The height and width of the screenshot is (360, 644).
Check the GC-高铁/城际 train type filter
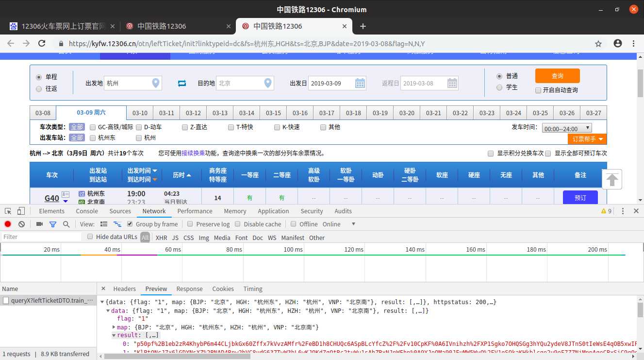pyautogui.click(x=93, y=127)
